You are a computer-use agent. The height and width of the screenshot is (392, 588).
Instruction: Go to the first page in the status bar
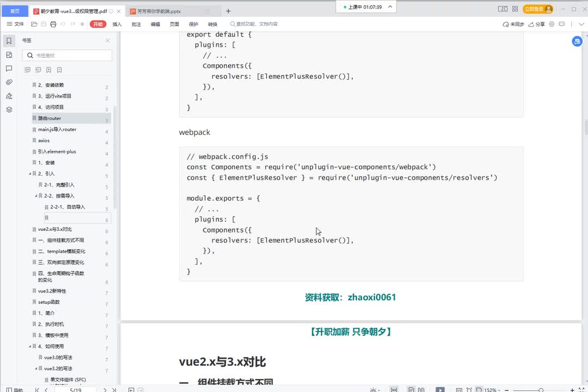[37, 390]
